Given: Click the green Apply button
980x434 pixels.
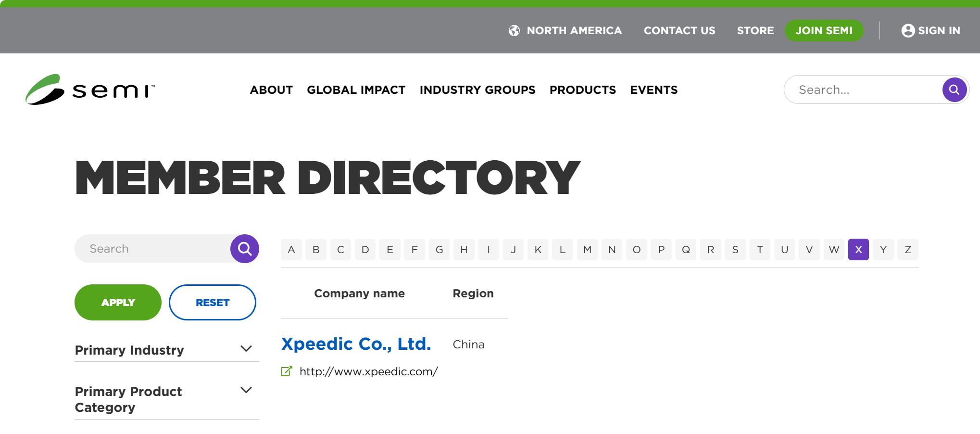Looking at the screenshot, I should pos(118,302).
